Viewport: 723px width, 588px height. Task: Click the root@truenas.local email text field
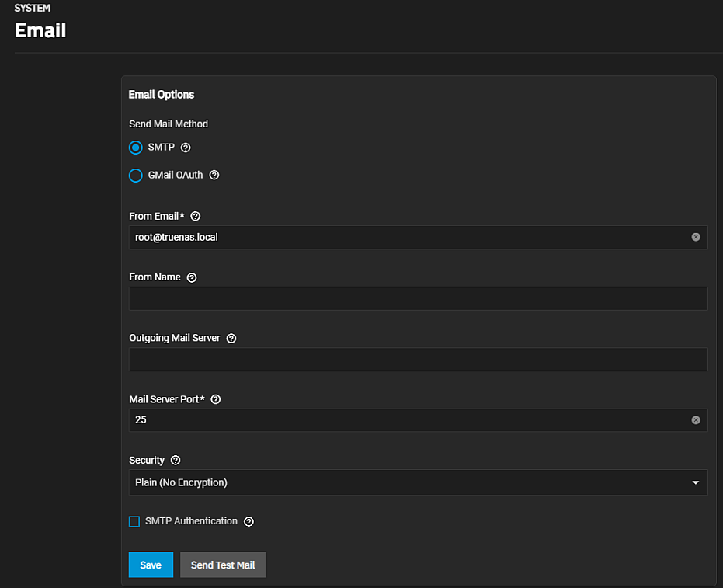(x=404, y=237)
